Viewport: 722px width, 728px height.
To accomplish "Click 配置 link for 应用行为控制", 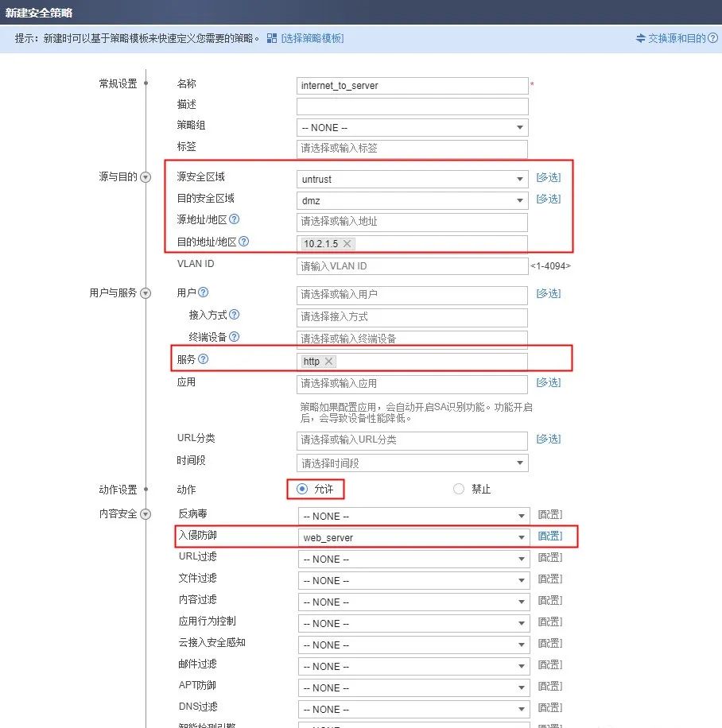I will point(550,622).
